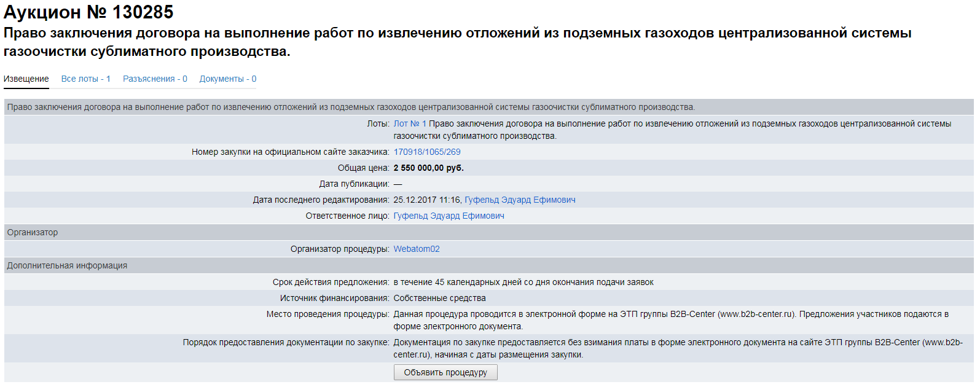Click the Дата публикации label
The width and height of the screenshot is (980, 387).
coord(354,184)
